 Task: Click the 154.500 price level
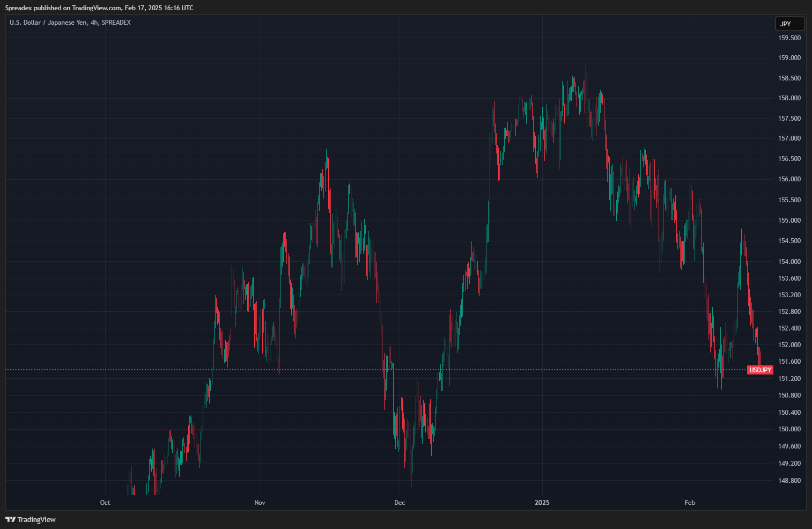pos(789,241)
